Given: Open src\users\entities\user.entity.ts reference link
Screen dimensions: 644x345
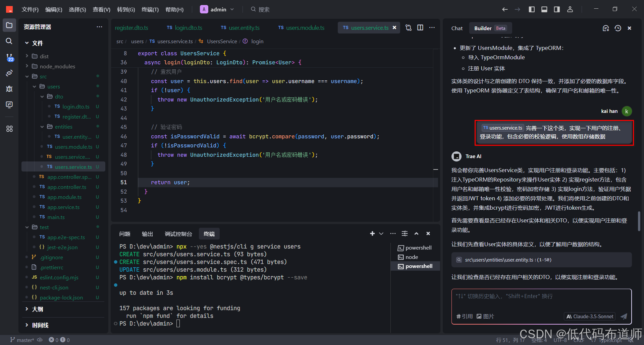Looking at the screenshot, I should pyautogui.click(x=541, y=260).
